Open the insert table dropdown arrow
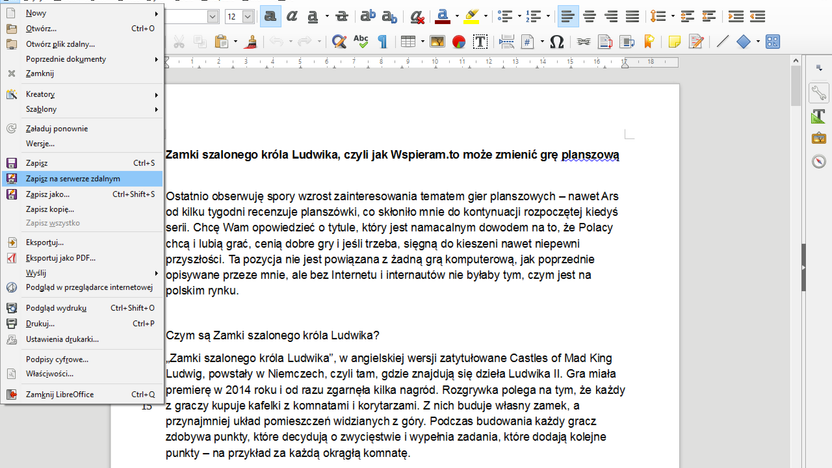Viewport: 832px width, 468px height. click(422, 41)
